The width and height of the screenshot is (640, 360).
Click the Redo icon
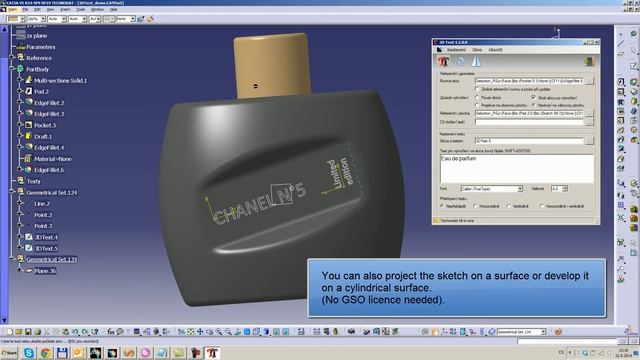click(85, 332)
